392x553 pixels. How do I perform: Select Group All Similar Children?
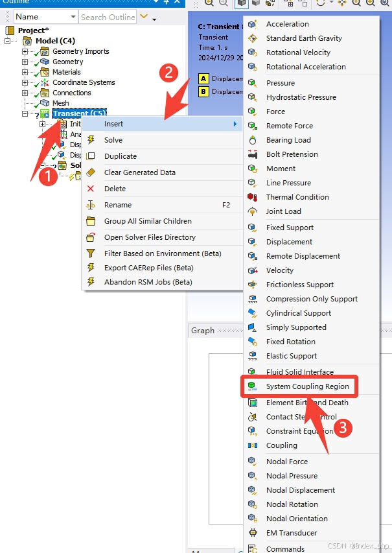tap(162, 221)
